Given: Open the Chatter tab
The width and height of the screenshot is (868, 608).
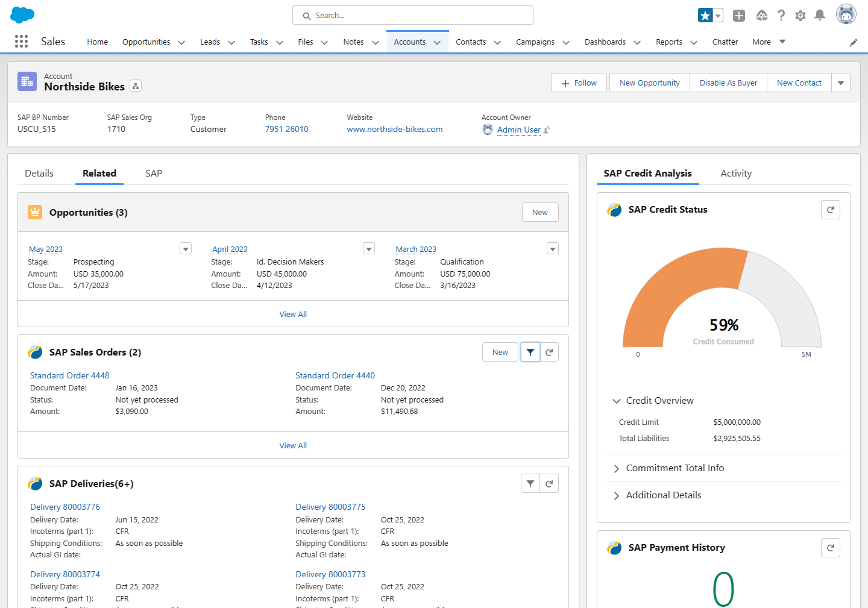Looking at the screenshot, I should 725,42.
